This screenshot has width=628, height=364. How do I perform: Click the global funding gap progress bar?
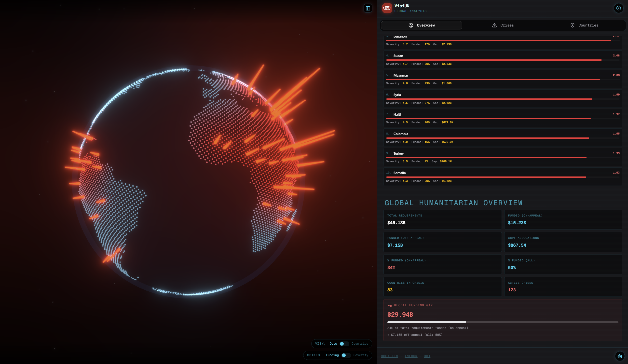point(502,322)
